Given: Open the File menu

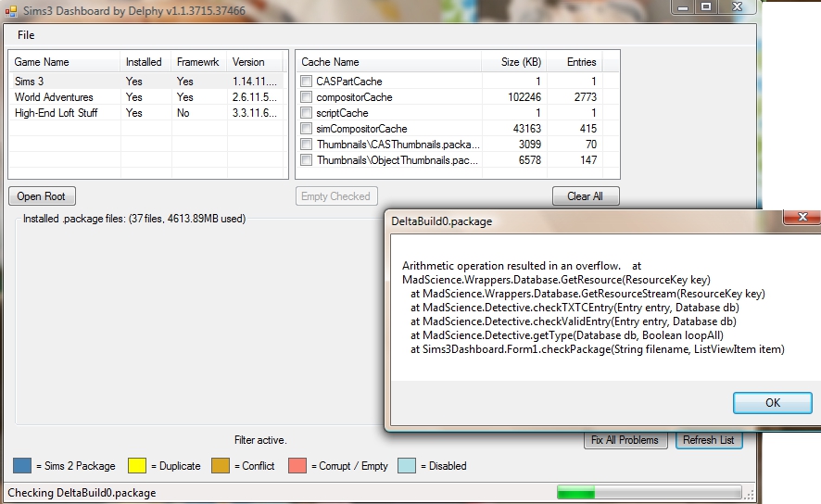Looking at the screenshot, I should point(26,35).
